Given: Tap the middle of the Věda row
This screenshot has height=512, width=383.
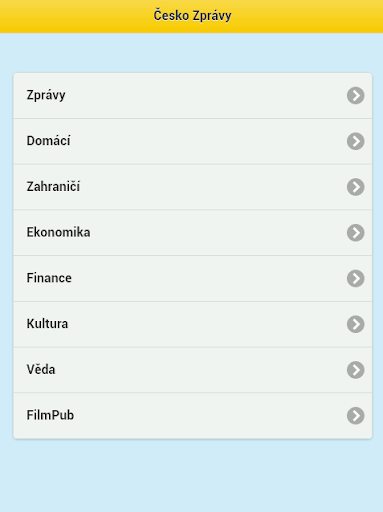Looking at the screenshot, I should [x=193, y=370].
